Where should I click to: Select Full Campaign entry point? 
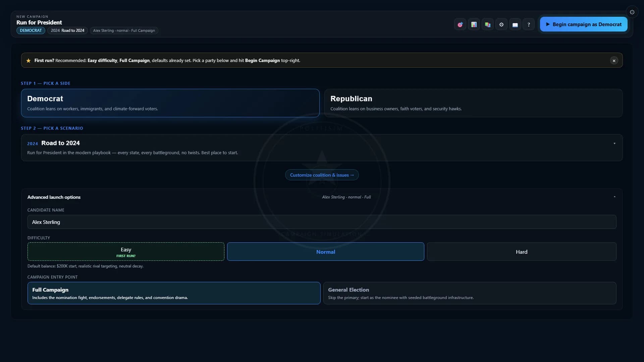174,293
